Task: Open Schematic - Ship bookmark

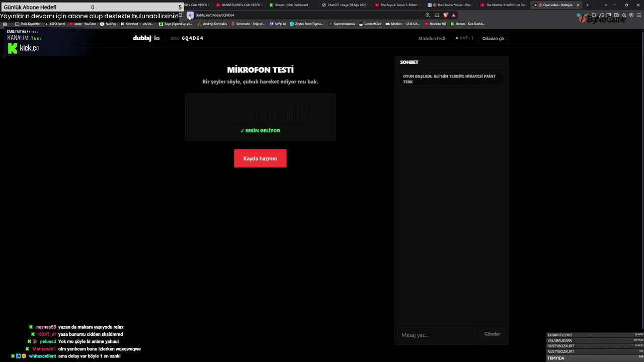Action: point(248,24)
